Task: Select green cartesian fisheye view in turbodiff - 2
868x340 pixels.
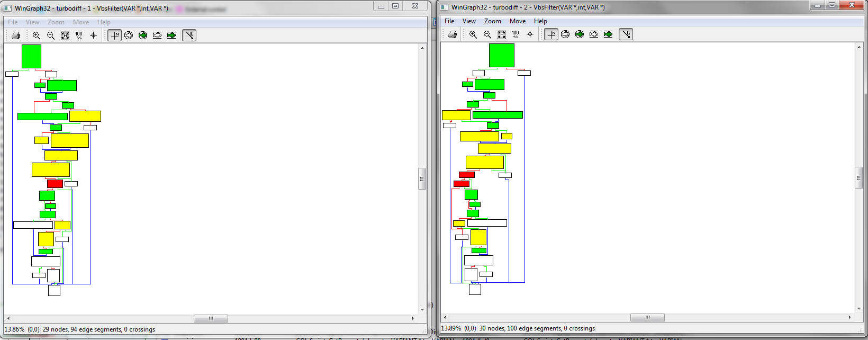Action: click(x=608, y=34)
